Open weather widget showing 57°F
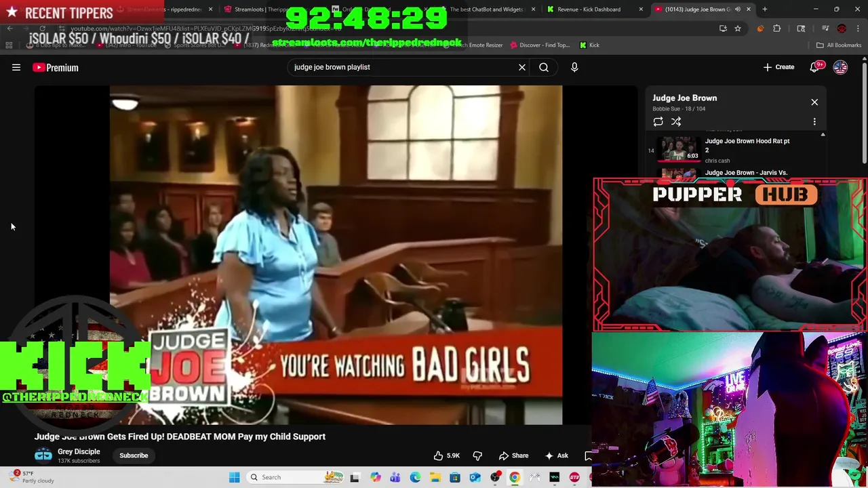Screen dimensions: 868x488 pyautogui.click(x=31, y=477)
